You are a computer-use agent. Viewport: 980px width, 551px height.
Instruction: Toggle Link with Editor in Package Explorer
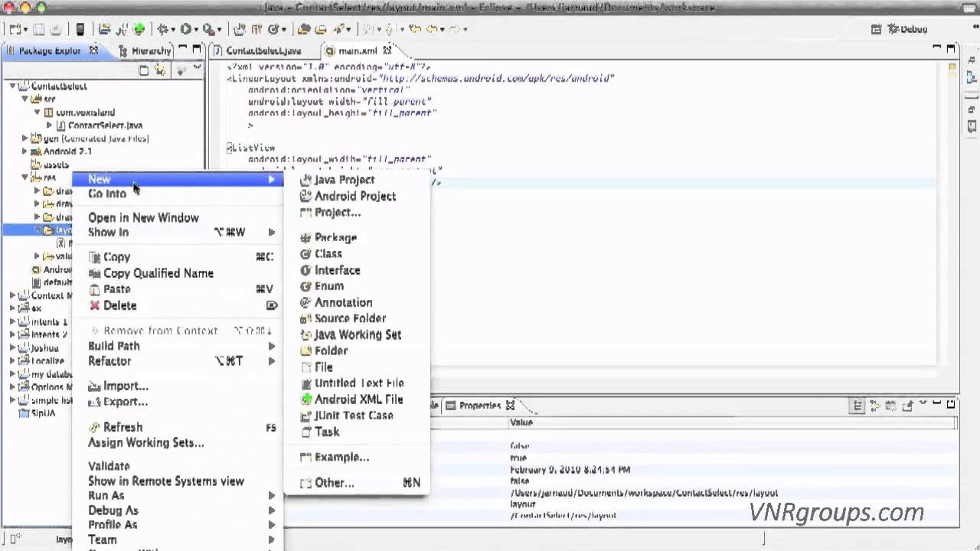[x=160, y=70]
